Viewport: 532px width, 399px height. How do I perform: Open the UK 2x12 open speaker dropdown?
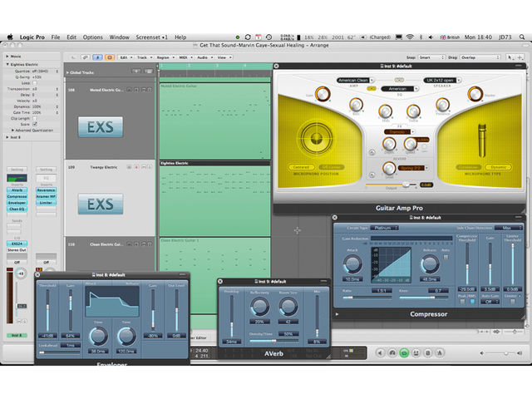click(442, 81)
